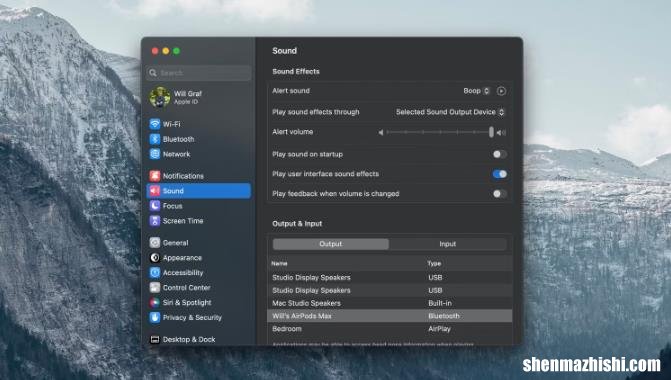This screenshot has width=671, height=380.
Task: Click the AirPlay type cell
Action: (x=439, y=329)
